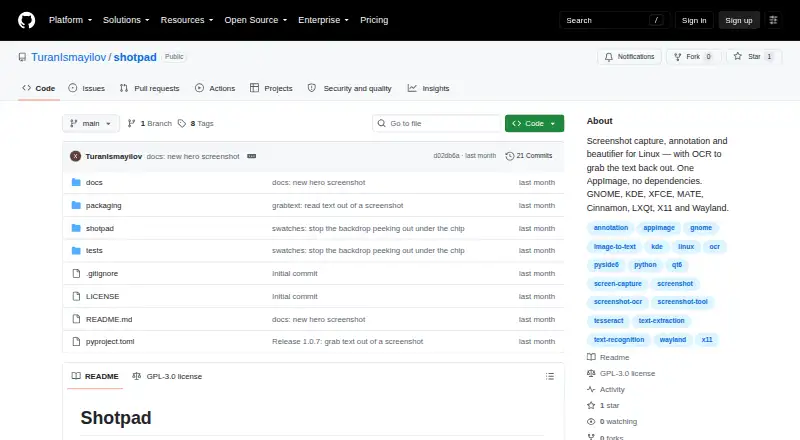
Task: Open the Actions tab
Action: [x=215, y=88]
